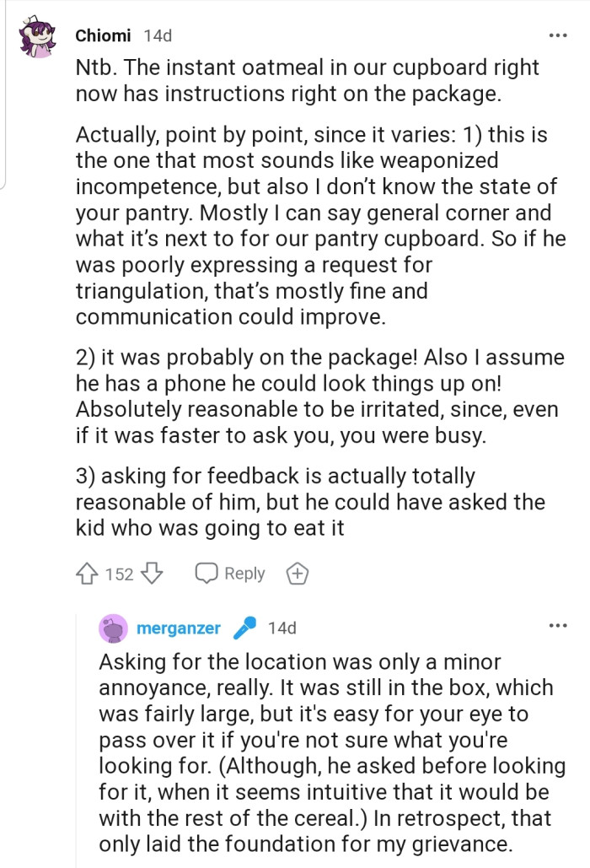Click merganzer's avatar icon

[113, 628]
